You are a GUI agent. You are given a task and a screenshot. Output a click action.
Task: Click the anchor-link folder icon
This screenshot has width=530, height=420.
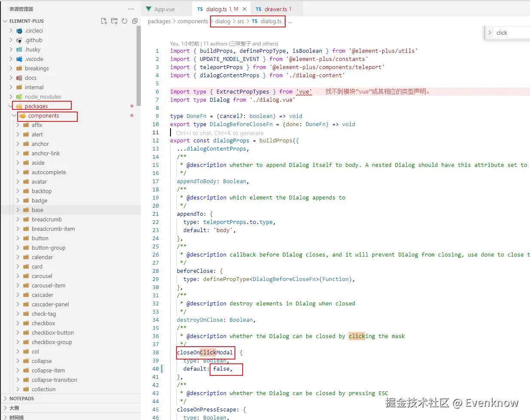(x=26, y=153)
